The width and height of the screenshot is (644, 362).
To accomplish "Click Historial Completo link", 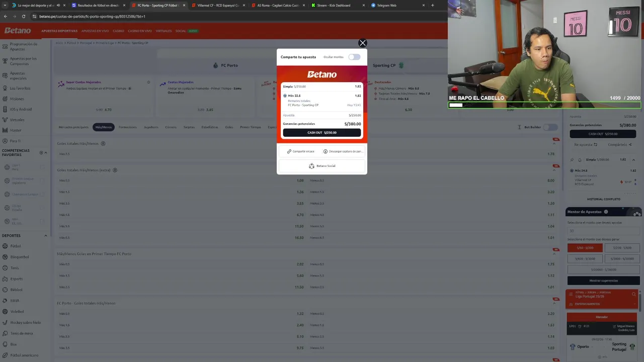I will point(603,199).
